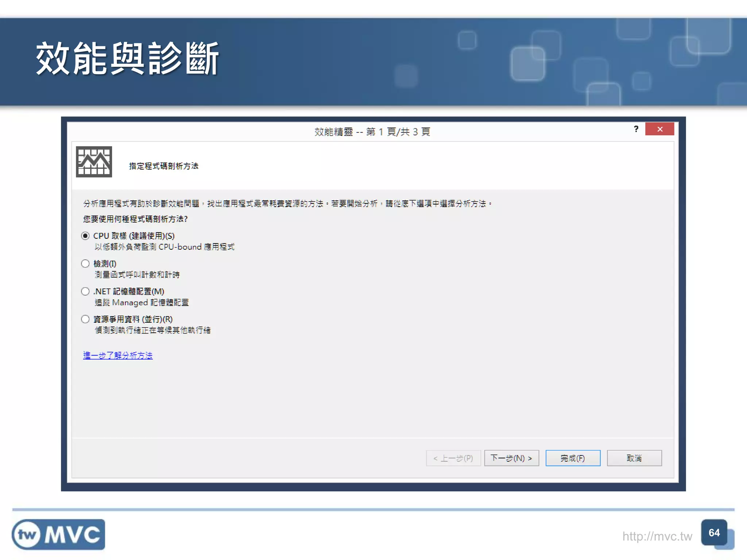This screenshot has width=747, height=560.
Task: Click the 以低額外負荷監測 CPU-bound 應用程式 description
Action: coord(165,247)
